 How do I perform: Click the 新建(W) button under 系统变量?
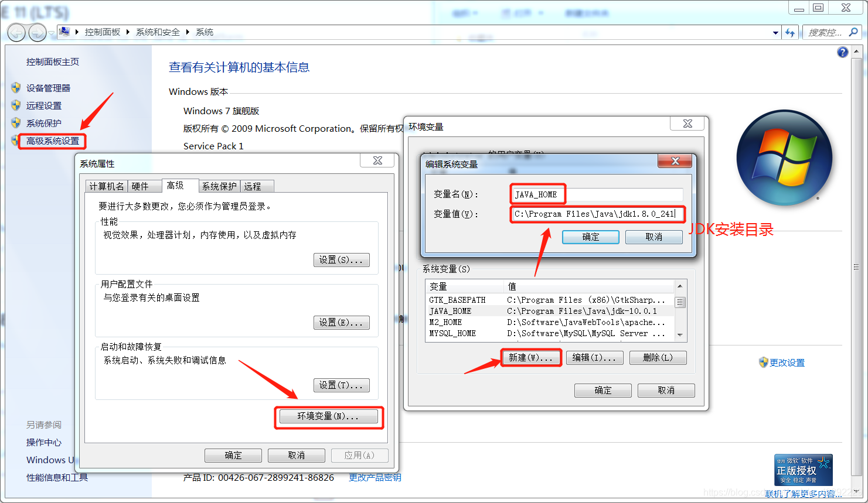531,357
